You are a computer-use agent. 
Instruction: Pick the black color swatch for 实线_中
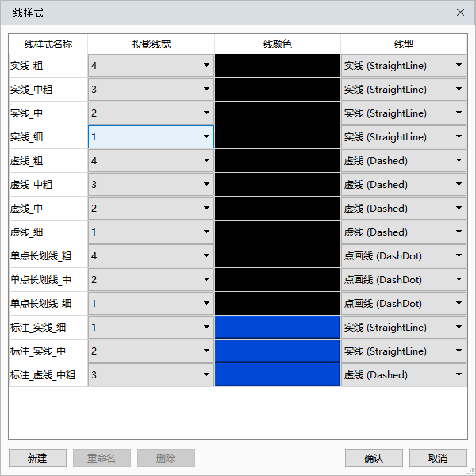coord(278,113)
